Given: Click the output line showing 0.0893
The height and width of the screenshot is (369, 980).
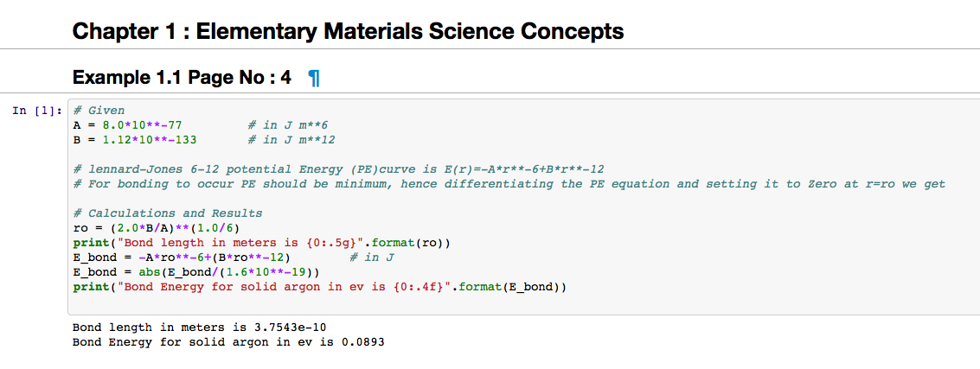Looking at the screenshot, I should pos(228,342).
